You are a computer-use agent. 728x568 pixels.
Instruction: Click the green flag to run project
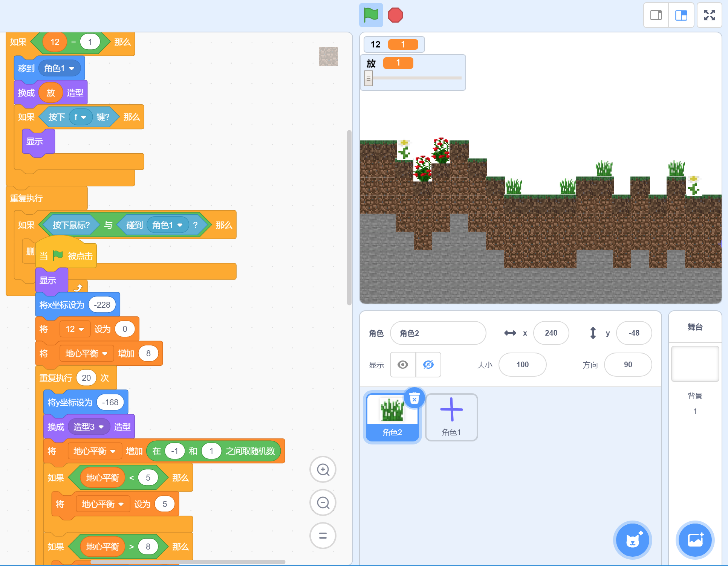pos(371,15)
